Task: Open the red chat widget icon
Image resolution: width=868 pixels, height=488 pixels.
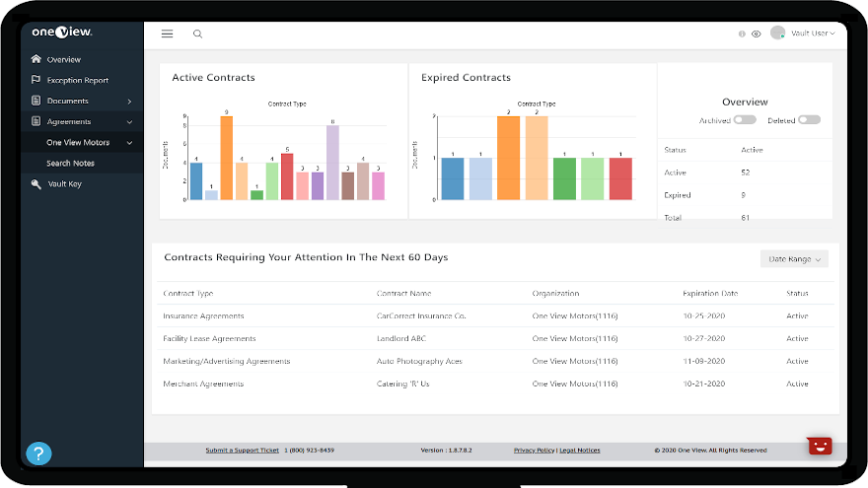Action: 820,446
